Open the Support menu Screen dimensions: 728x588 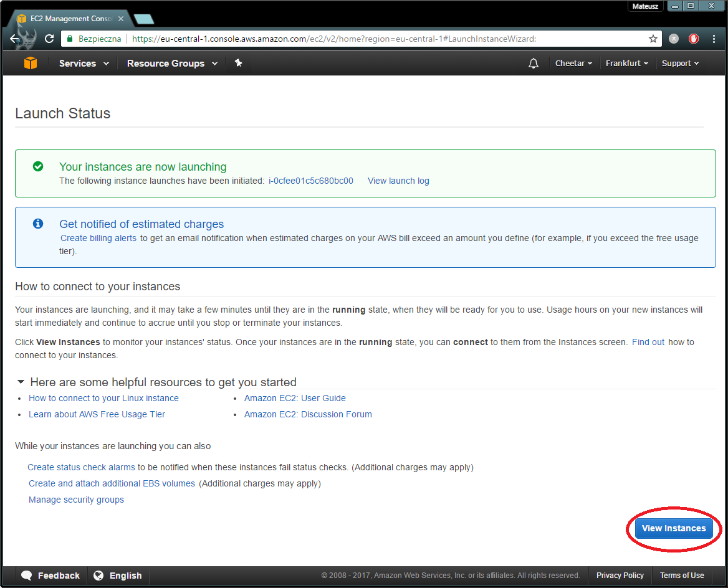click(x=680, y=64)
